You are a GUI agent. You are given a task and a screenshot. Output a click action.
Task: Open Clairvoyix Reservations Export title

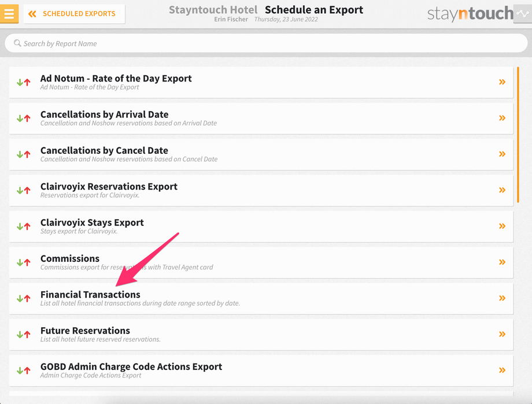109,186
